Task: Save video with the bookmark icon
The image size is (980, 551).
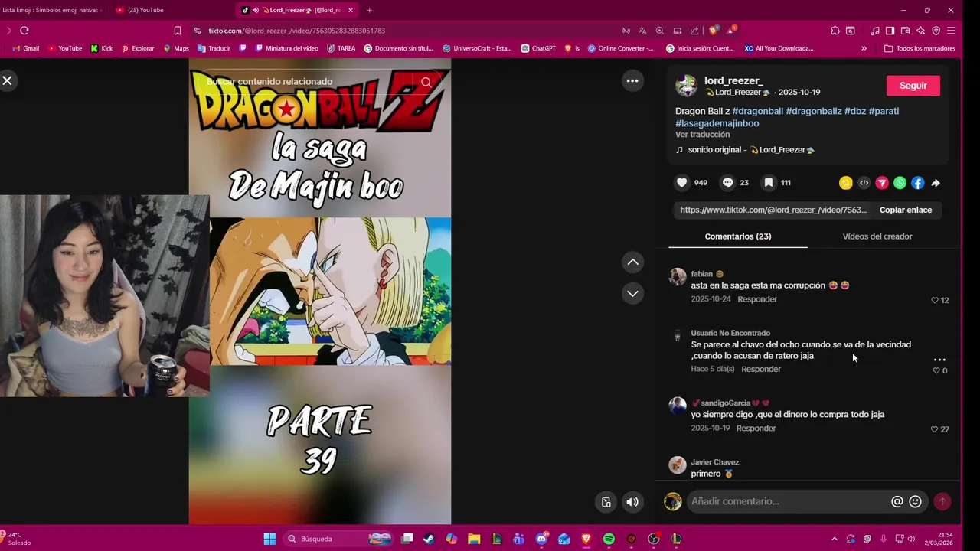Action: coord(769,183)
